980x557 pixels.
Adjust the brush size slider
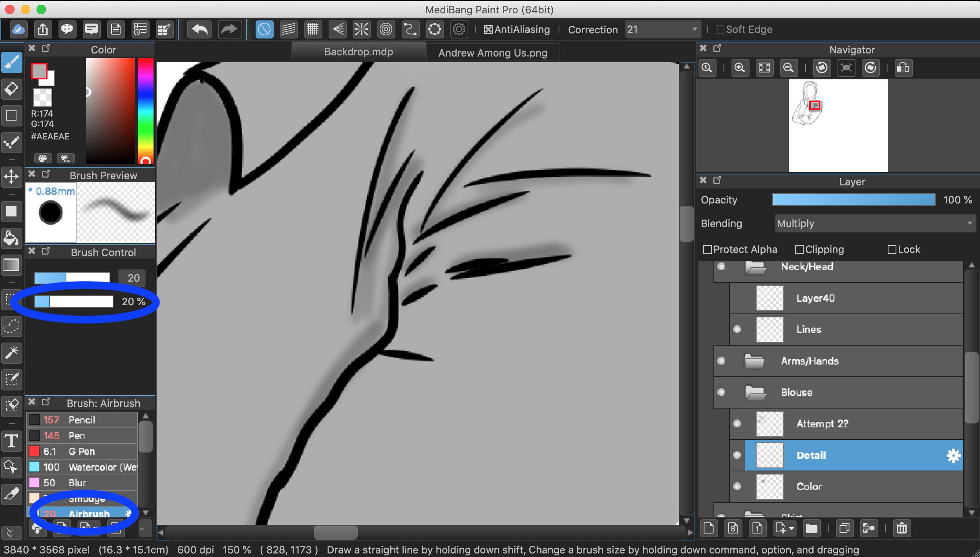point(72,278)
